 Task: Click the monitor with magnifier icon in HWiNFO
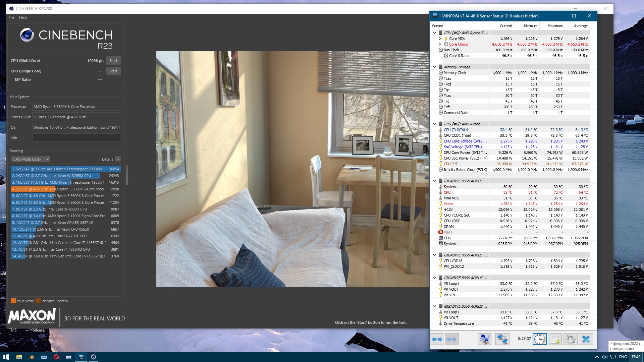tap(485, 339)
